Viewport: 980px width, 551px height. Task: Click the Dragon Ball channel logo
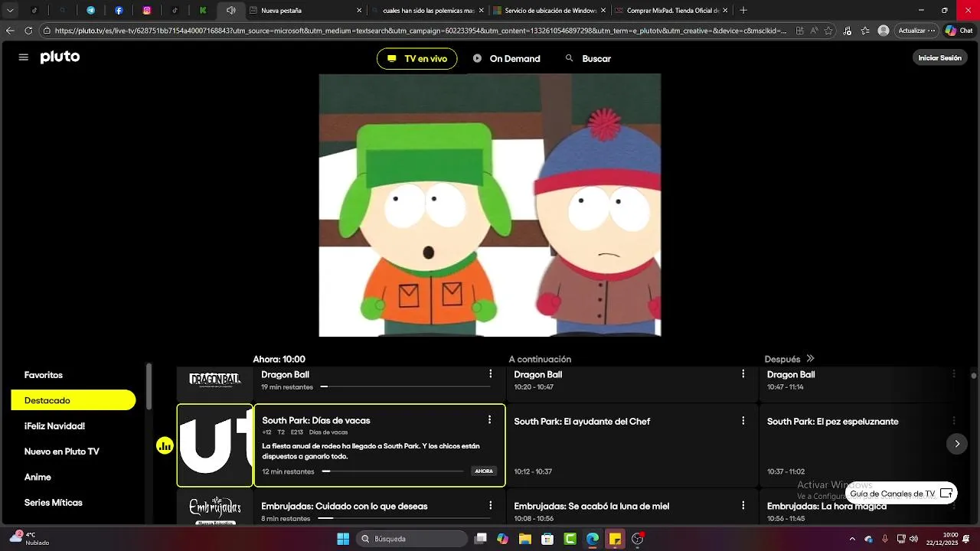pyautogui.click(x=215, y=380)
